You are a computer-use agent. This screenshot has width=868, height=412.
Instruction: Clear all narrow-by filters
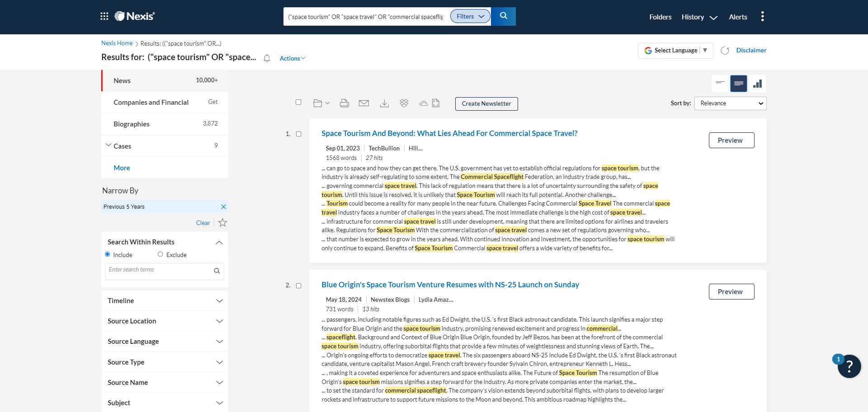click(x=203, y=223)
